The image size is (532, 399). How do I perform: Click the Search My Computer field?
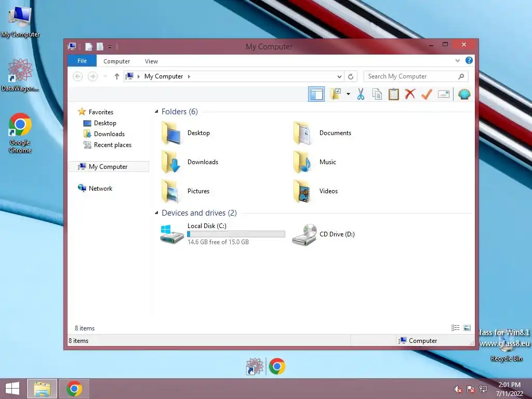(x=416, y=76)
